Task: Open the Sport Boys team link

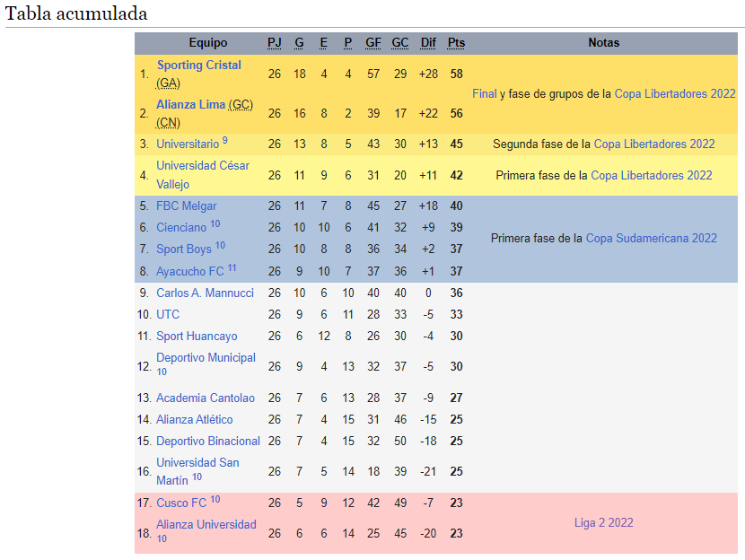Action: [184, 249]
